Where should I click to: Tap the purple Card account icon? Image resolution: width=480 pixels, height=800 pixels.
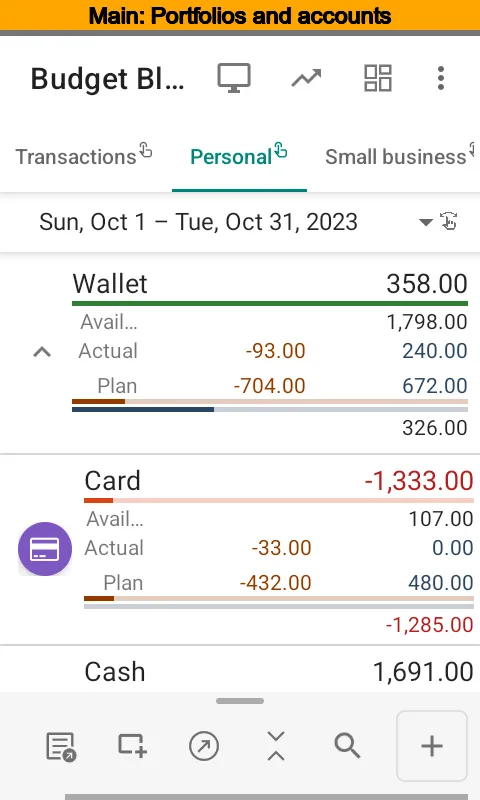(45, 549)
